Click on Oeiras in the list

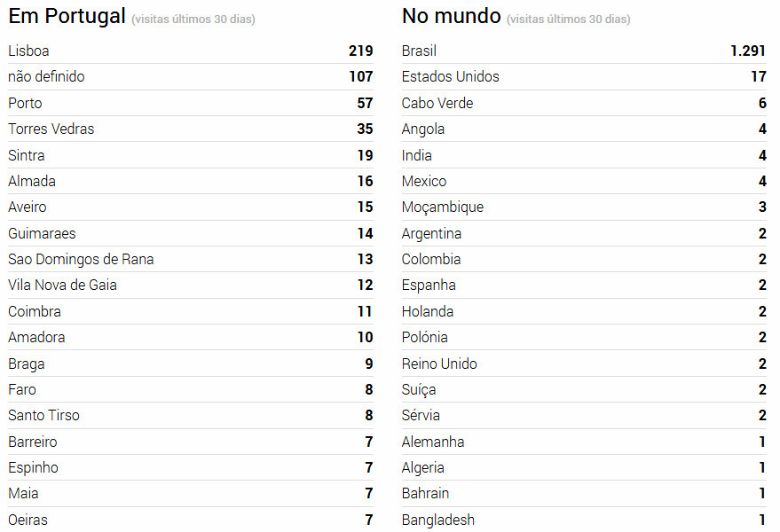28,520
